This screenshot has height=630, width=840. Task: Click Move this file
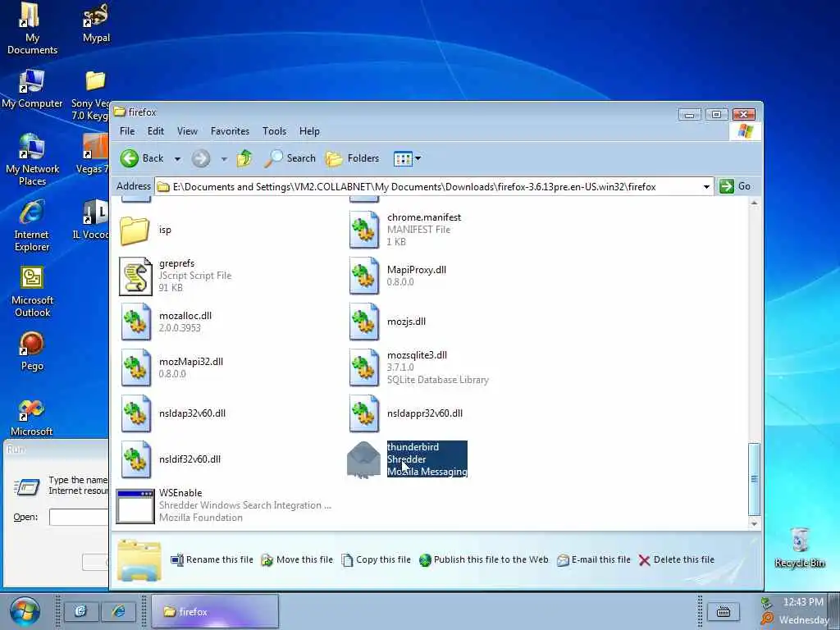(297, 559)
